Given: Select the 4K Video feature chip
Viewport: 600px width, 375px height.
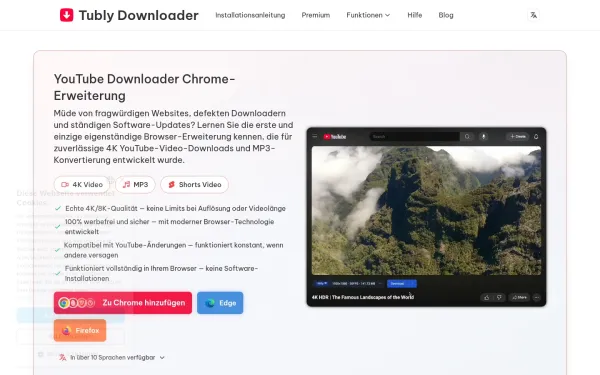Looking at the screenshot, I should point(82,184).
